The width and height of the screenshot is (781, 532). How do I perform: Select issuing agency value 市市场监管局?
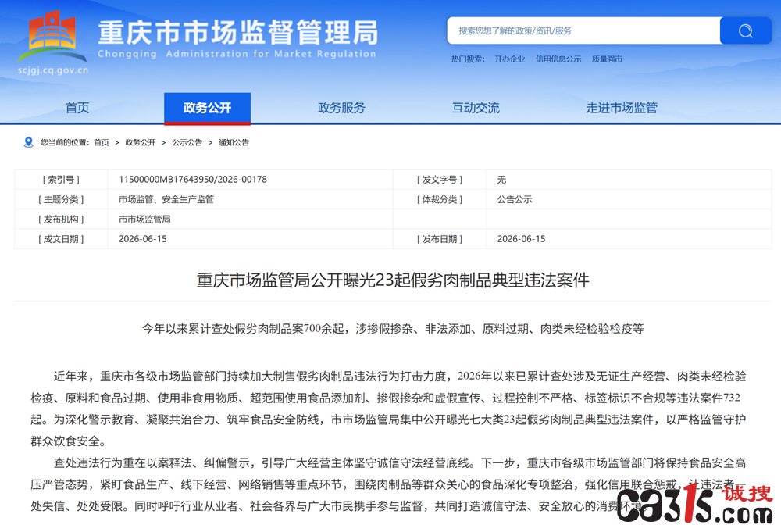[x=144, y=220]
